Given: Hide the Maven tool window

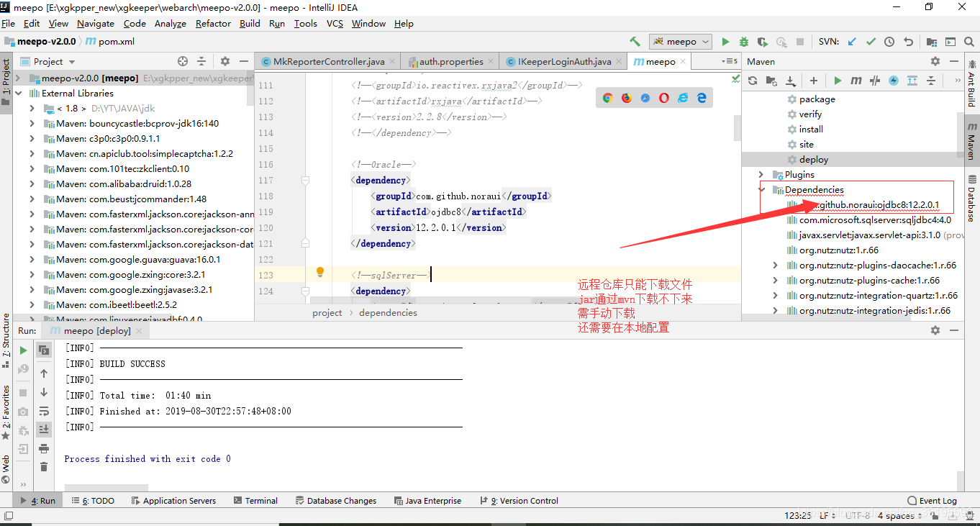Looking at the screenshot, I should tap(953, 61).
